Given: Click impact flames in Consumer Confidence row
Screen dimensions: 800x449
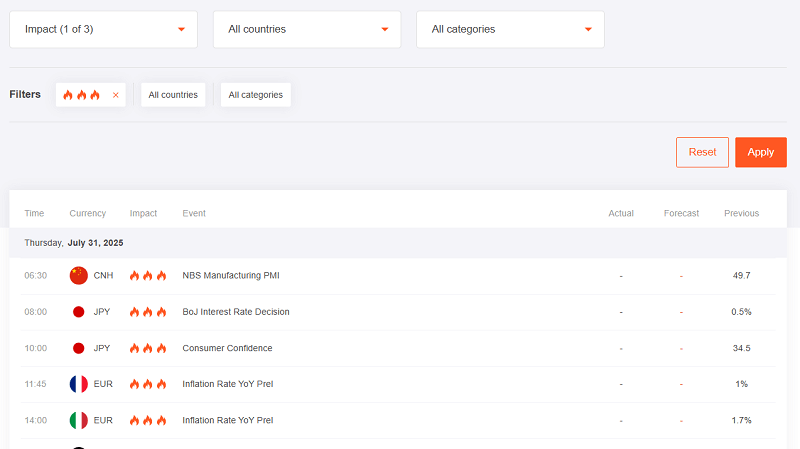Looking at the screenshot, I should [x=148, y=348].
